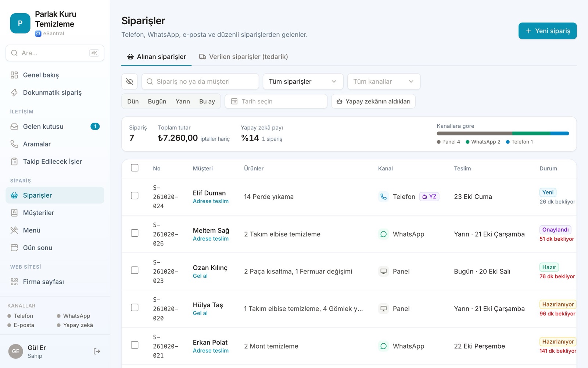Viewport: 588px width, 368px height.
Task: Click order number S-261020-021
Action: pos(165,346)
